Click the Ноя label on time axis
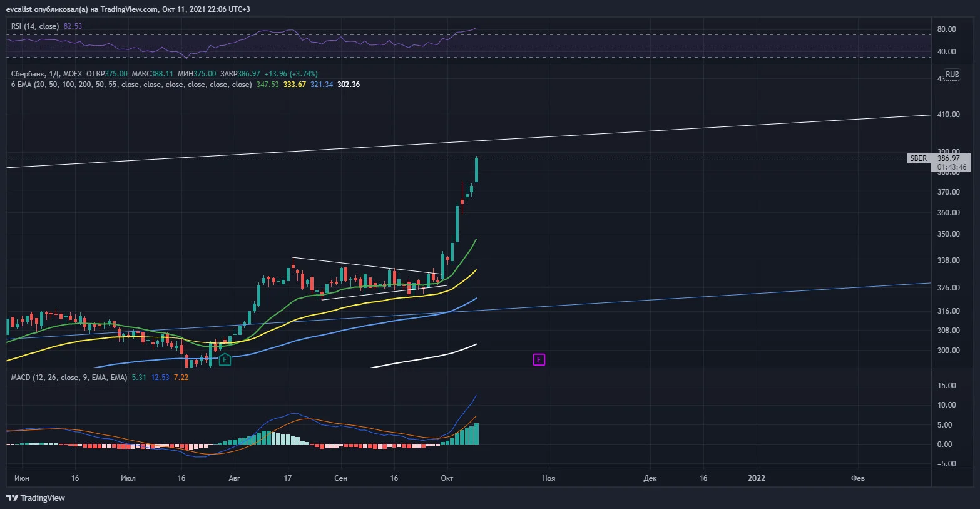The image size is (980, 509). (x=548, y=478)
